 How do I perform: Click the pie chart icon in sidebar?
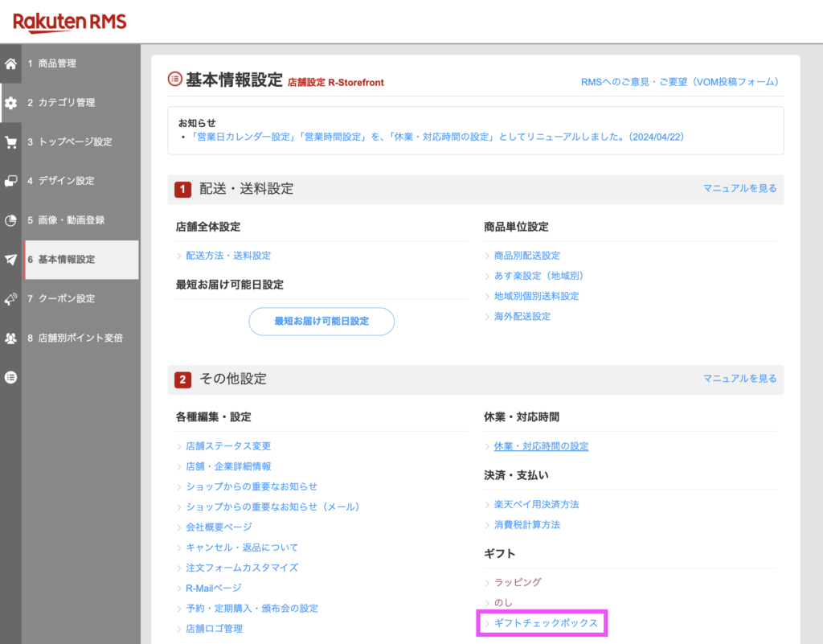[10, 220]
